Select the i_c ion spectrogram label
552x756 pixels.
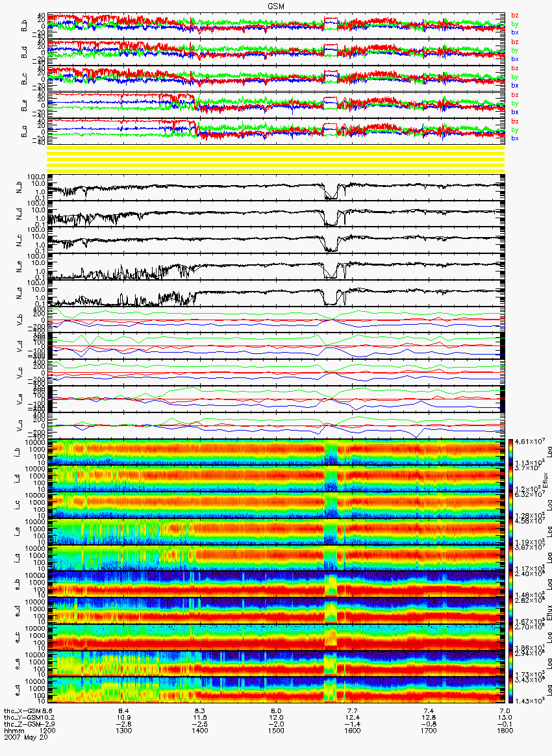18,506
